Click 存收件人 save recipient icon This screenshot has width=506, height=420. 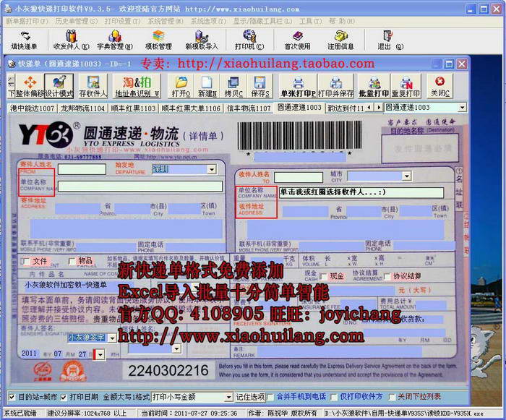pos(93,86)
